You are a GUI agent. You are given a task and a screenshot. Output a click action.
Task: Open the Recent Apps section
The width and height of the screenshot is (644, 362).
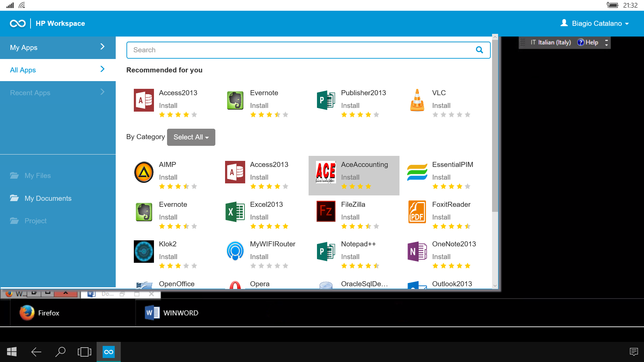tap(58, 93)
